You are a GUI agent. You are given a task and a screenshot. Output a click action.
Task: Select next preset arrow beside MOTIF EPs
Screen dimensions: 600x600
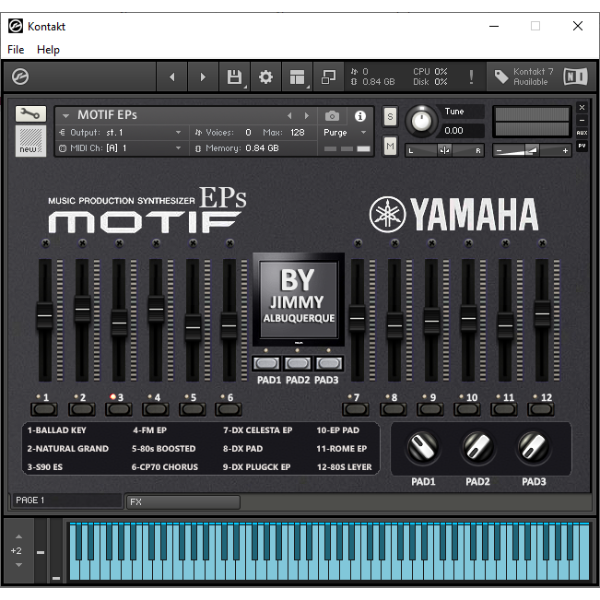[x=307, y=116]
